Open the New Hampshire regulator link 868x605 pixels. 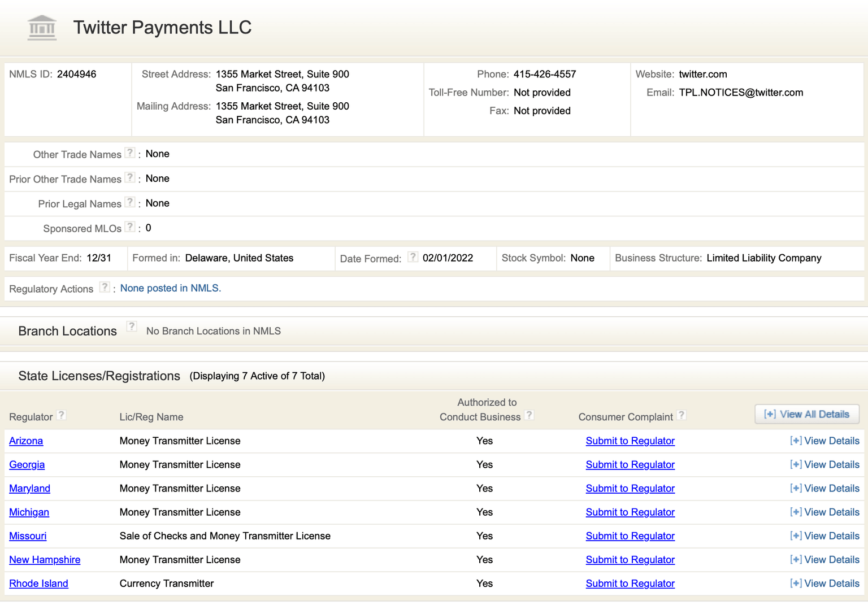[x=45, y=559]
